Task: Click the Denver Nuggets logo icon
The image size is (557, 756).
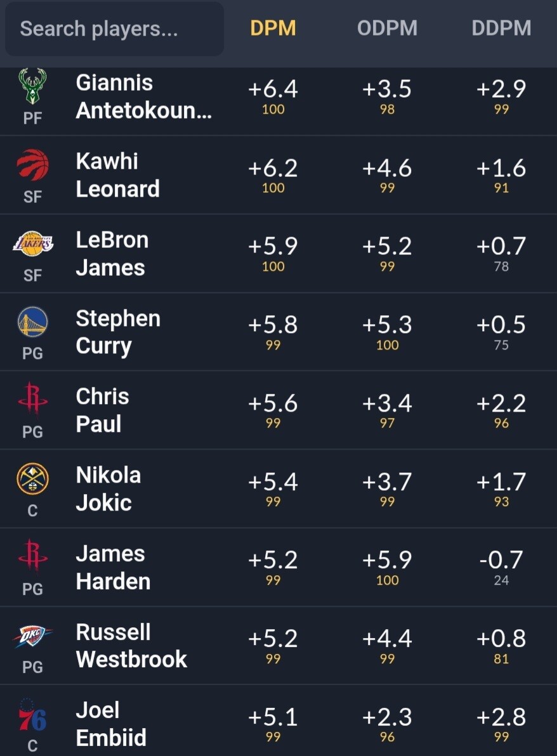Action: point(33,479)
